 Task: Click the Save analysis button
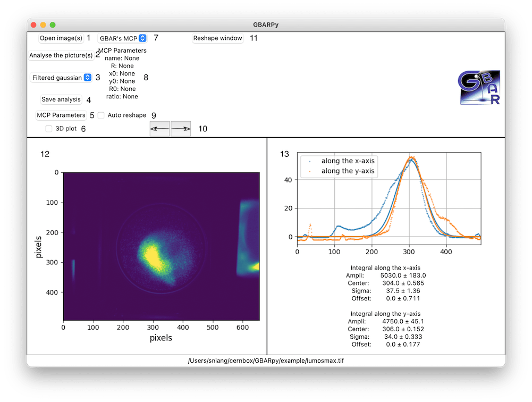pos(61,99)
